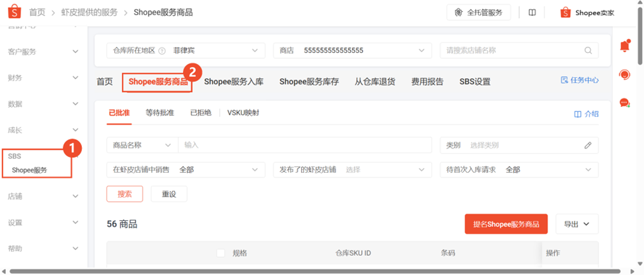This screenshot has width=644, height=275.
Task: Click the 搜索 button
Action: (x=124, y=194)
